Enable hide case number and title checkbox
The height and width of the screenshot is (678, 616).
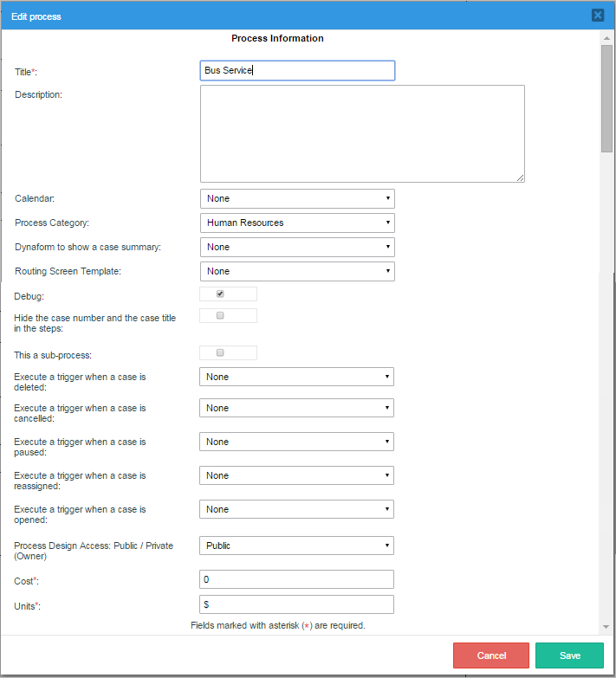pos(220,316)
